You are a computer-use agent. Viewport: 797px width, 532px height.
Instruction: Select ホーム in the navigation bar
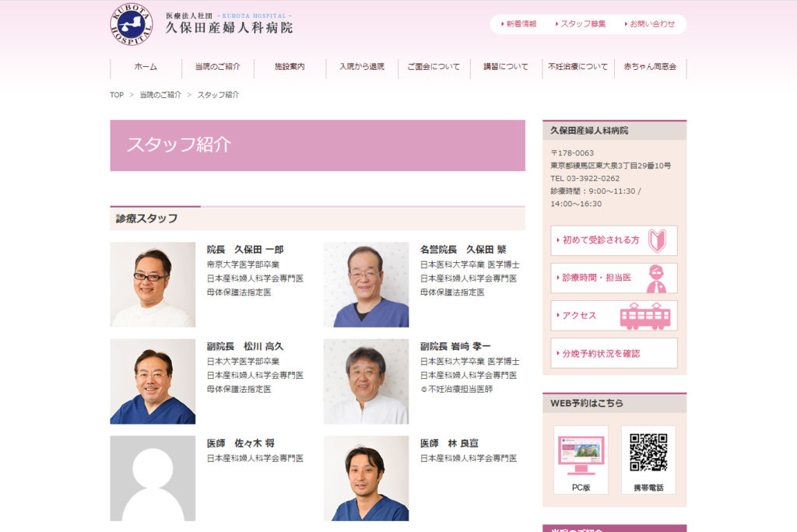[146, 67]
